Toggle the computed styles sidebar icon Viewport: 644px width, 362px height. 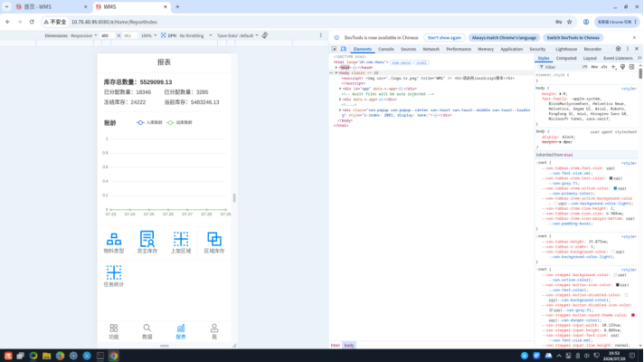click(631, 67)
